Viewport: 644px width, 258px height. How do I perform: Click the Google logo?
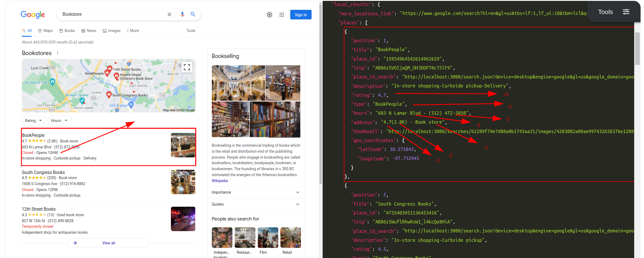33,14
